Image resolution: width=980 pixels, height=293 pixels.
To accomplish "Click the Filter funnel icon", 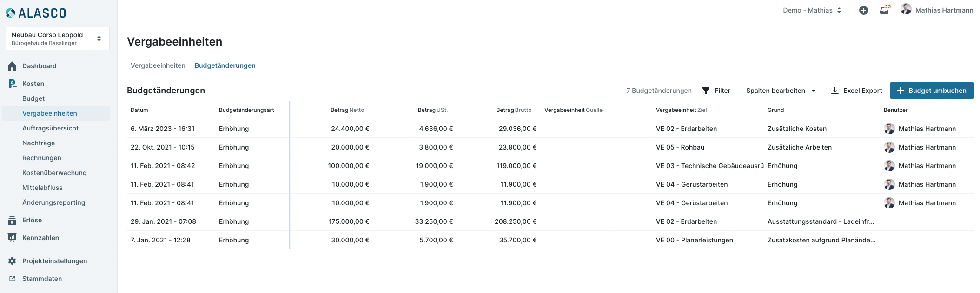I will 706,91.
